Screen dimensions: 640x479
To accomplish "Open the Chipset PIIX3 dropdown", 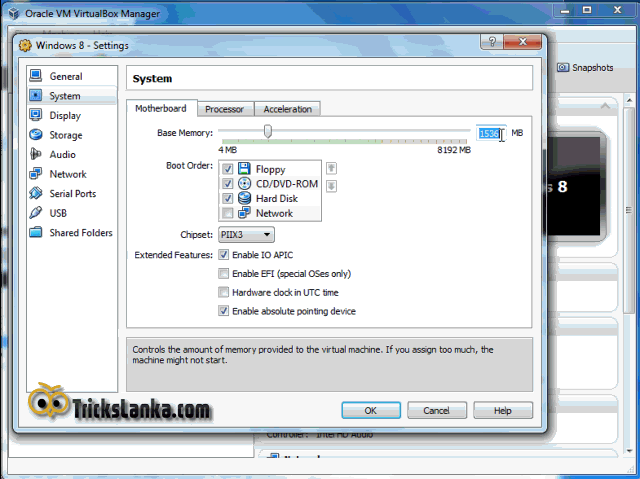I will pyautogui.click(x=246, y=235).
